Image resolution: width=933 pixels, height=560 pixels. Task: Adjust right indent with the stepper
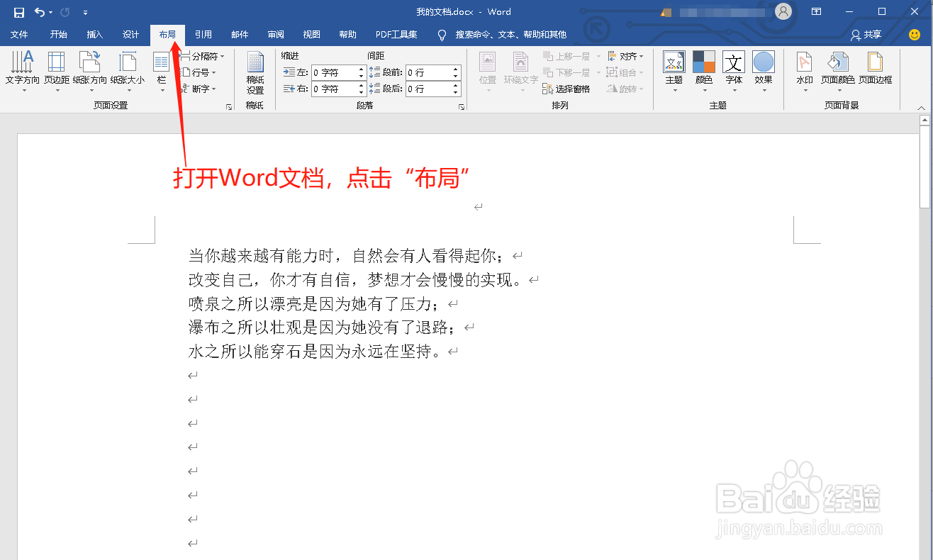pos(362,89)
